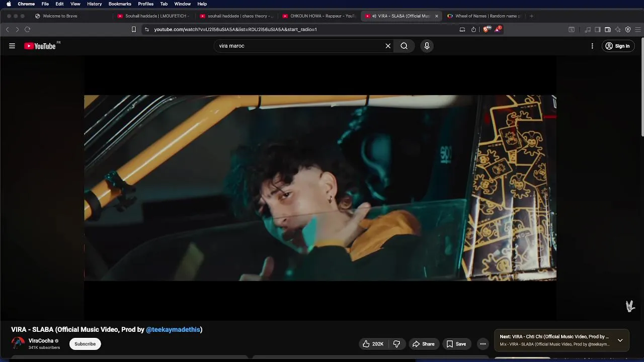Open ViraCocha channel name
Image resolution: width=644 pixels, height=362 pixels.
click(x=41, y=341)
